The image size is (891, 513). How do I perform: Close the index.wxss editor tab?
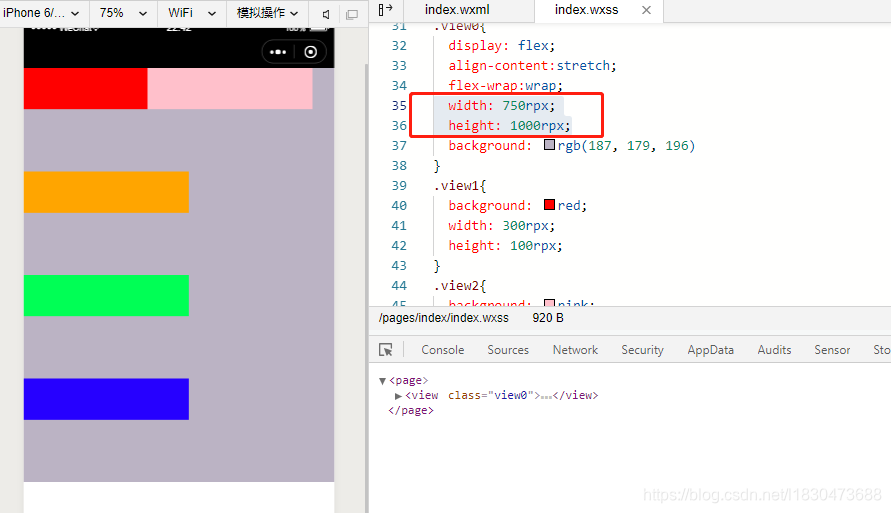646,10
